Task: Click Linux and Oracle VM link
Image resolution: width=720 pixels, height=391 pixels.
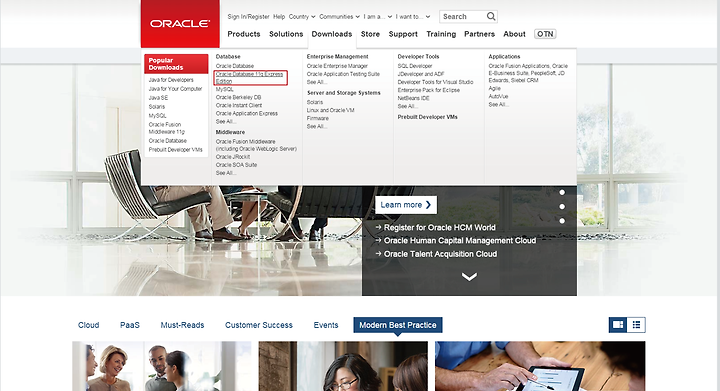Action: click(331, 110)
